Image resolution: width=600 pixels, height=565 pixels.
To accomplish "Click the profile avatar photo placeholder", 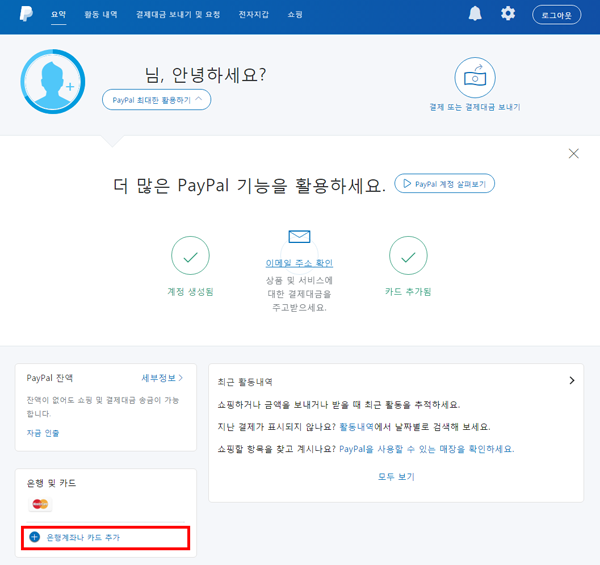I will pos(53,81).
